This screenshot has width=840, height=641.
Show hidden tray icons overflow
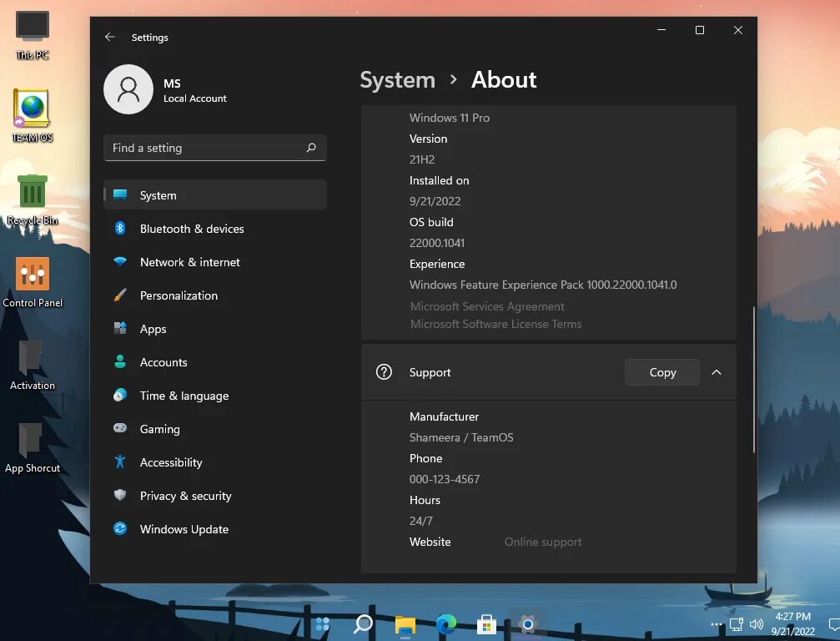(717, 624)
